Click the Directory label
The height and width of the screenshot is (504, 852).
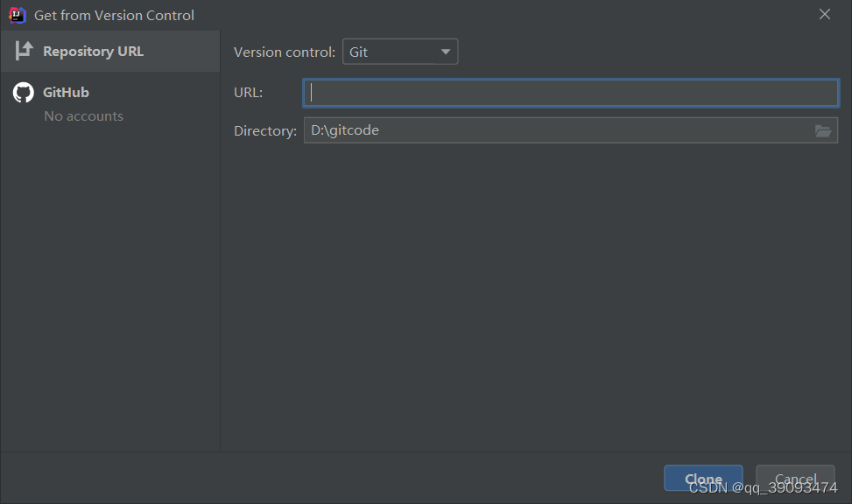265,131
